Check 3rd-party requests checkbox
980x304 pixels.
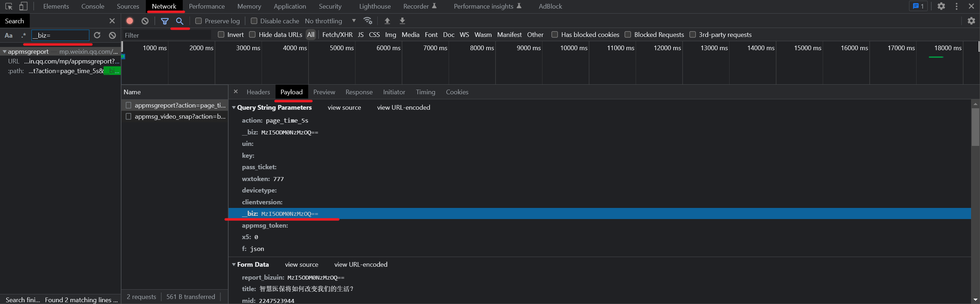pos(693,35)
